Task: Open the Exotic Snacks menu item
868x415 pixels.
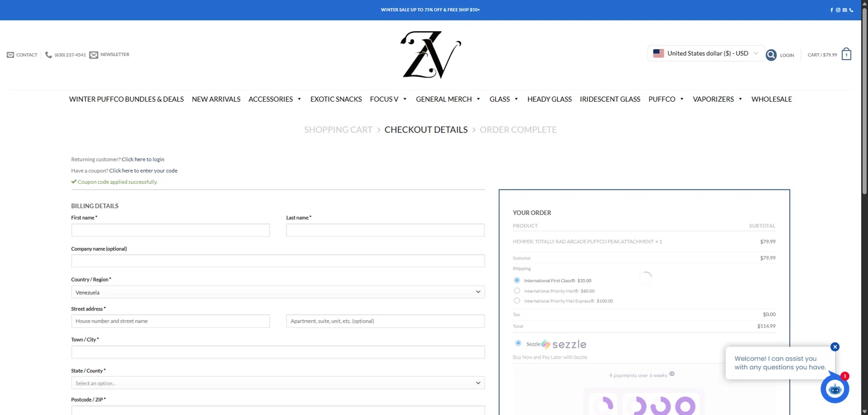Action: (x=336, y=99)
